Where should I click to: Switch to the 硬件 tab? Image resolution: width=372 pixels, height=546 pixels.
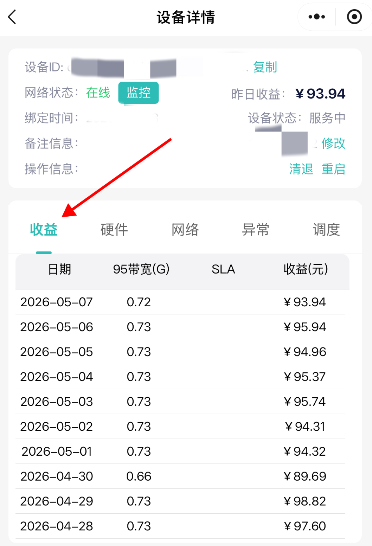coord(114,229)
